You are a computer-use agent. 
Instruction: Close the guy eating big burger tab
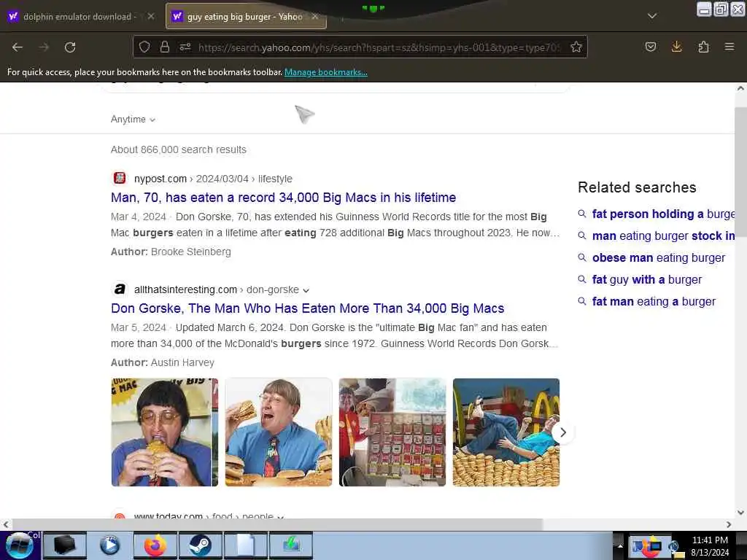point(315,16)
